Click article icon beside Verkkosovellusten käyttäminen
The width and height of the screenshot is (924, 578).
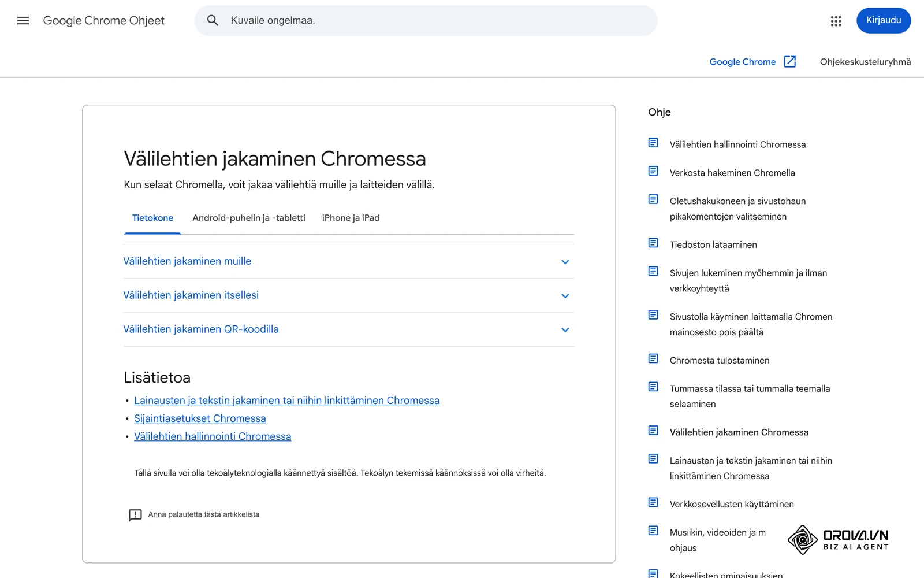click(x=653, y=502)
